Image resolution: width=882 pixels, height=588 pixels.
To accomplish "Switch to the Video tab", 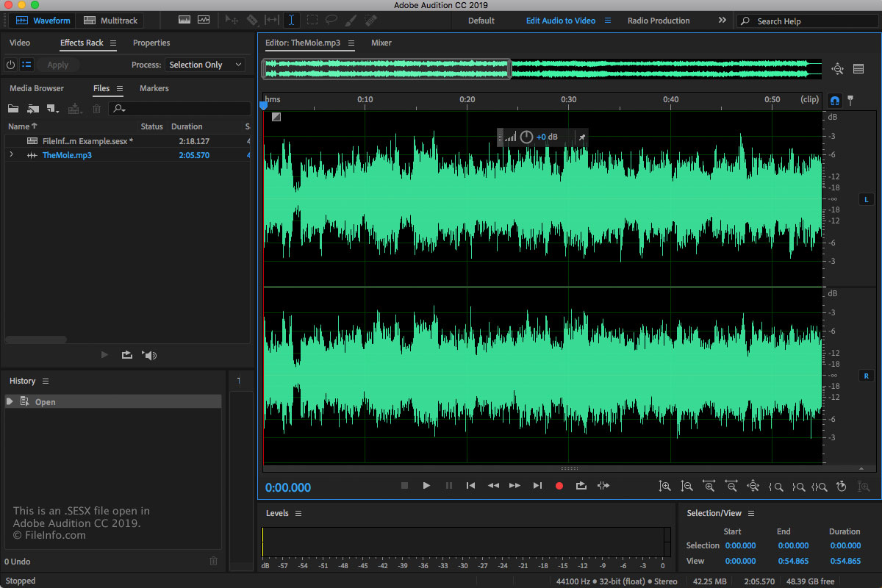I will tap(20, 43).
